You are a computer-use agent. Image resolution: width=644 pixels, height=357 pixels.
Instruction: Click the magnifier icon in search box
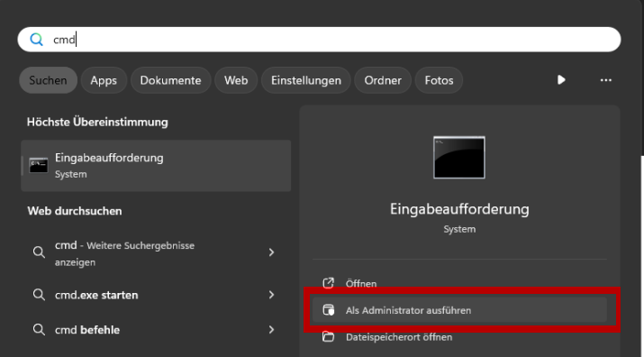pyautogui.click(x=37, y=40)
